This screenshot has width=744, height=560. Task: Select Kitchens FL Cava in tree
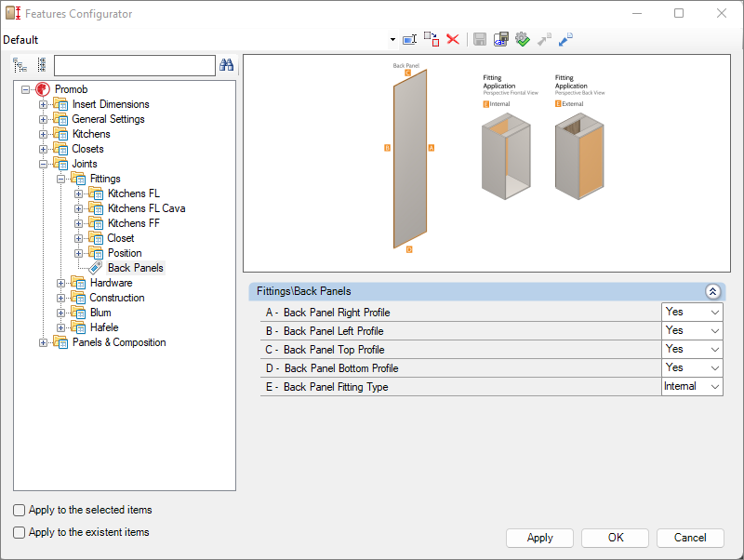[146, 208]
